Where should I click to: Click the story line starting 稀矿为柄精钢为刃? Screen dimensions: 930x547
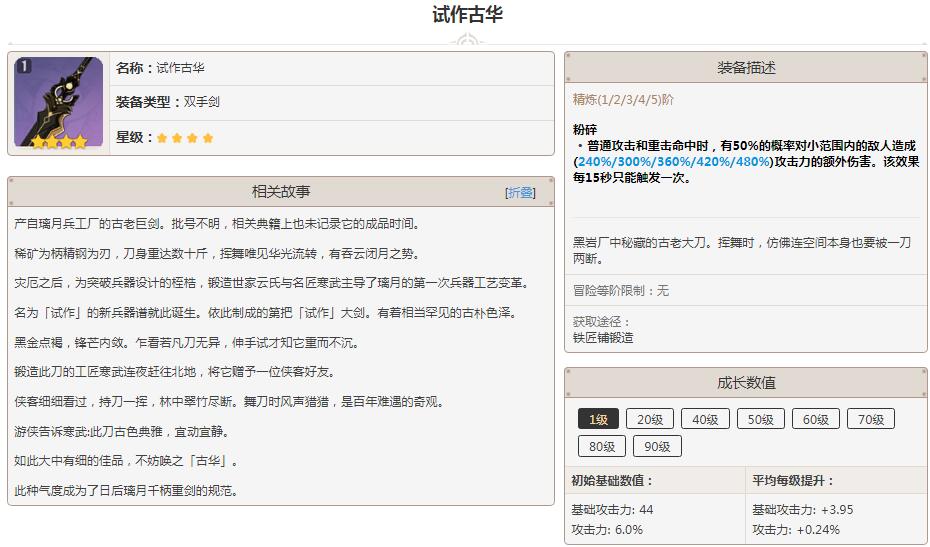[x=218, y=253]
